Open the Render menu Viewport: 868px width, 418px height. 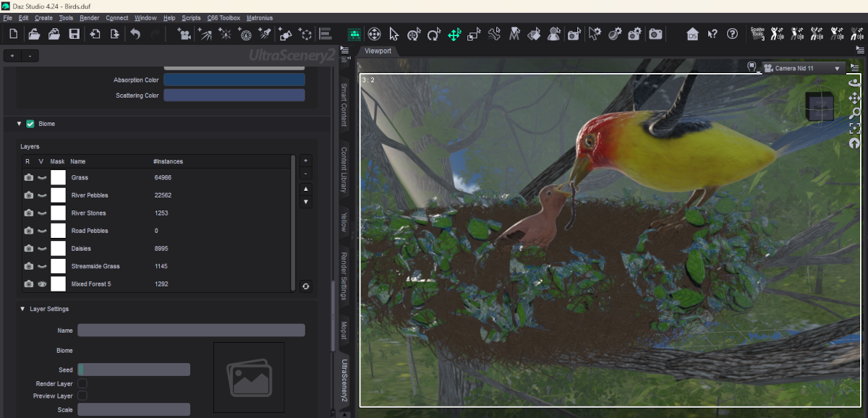[90, 17]
